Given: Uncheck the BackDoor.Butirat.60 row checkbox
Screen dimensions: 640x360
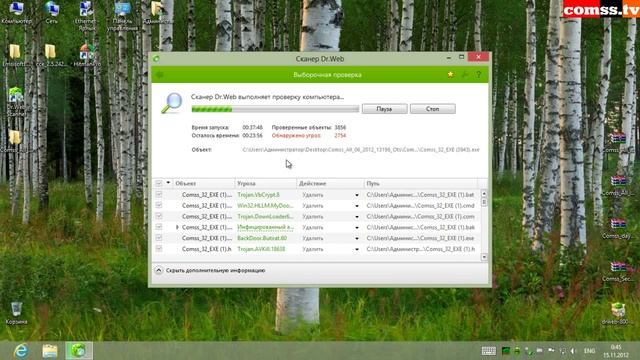Looking at the screenshot, I should pyautogui.click(x=159, y=238).
